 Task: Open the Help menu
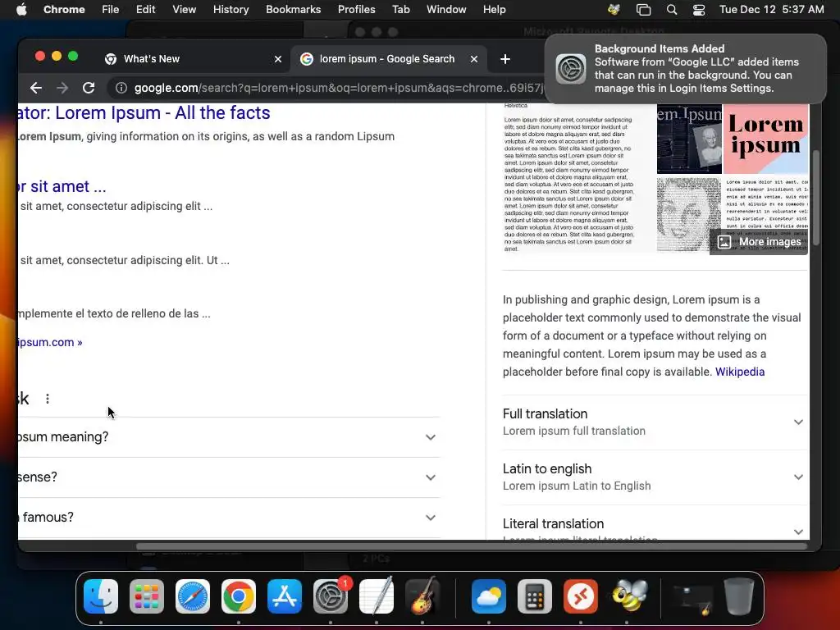point(494,10)
